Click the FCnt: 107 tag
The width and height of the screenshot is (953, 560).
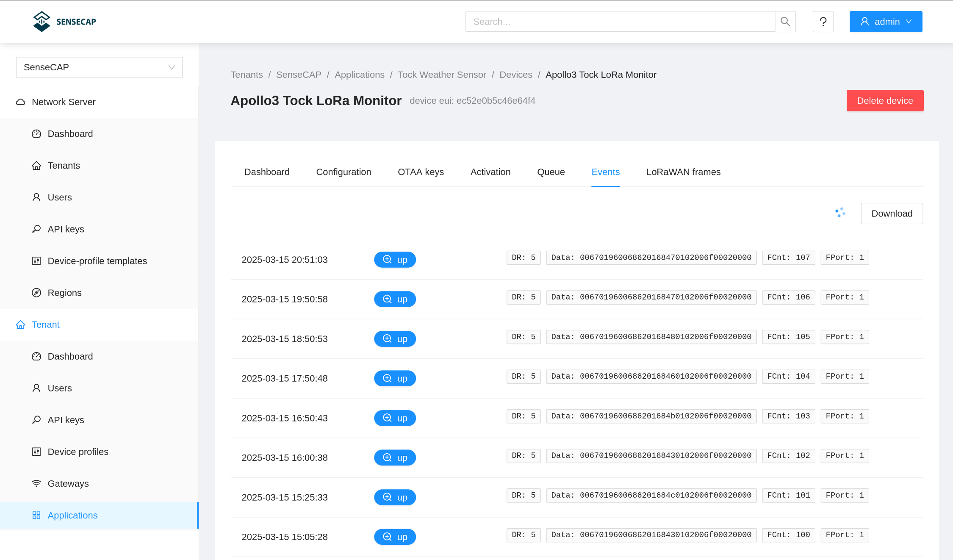(x=788, y=258)
